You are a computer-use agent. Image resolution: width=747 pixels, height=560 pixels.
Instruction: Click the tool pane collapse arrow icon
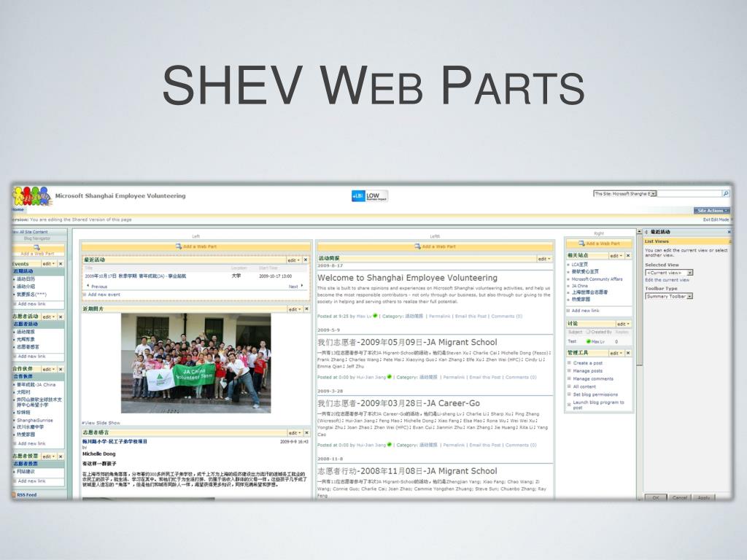[x=646, y=232]
